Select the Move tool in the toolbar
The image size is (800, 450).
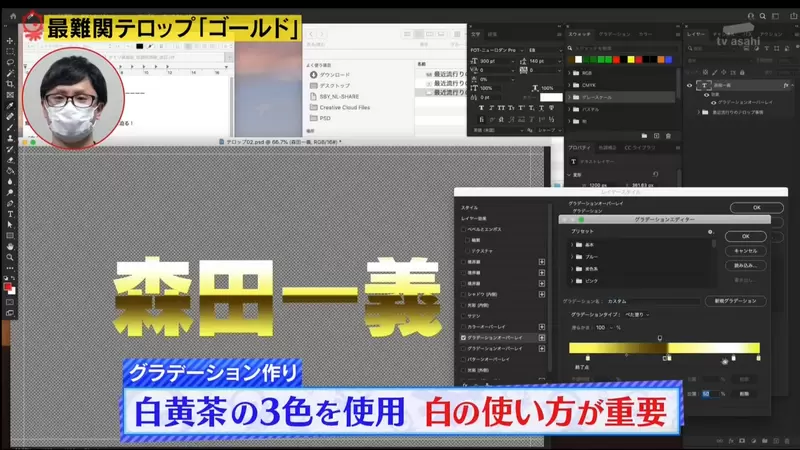point(9,41)
